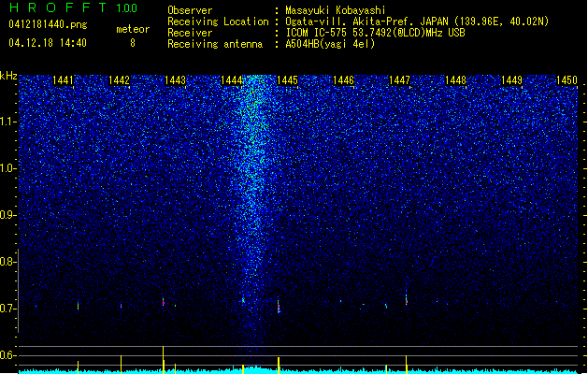Click the 1446 time axis label
This screenshot has height=374, width=588.
(343, 80)
